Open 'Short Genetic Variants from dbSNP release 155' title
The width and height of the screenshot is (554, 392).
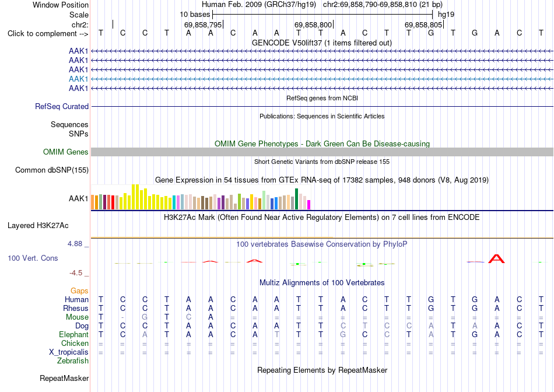click(322, 162)
